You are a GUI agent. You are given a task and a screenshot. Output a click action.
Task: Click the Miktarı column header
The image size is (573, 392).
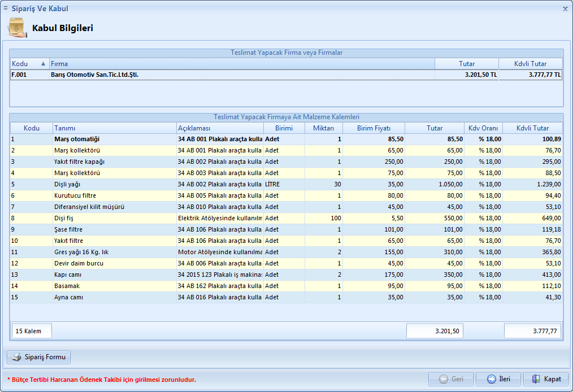pyautogui.click(x=323, y=128)
